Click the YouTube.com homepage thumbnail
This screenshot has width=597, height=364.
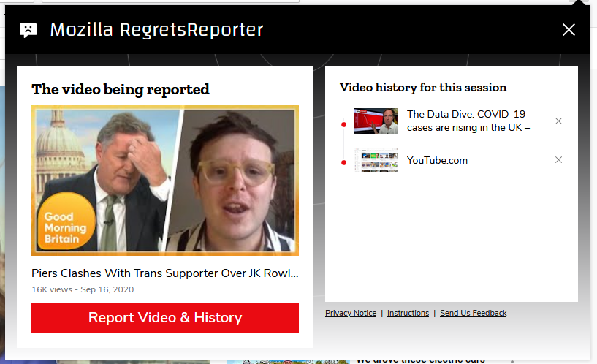click(376, 160)
